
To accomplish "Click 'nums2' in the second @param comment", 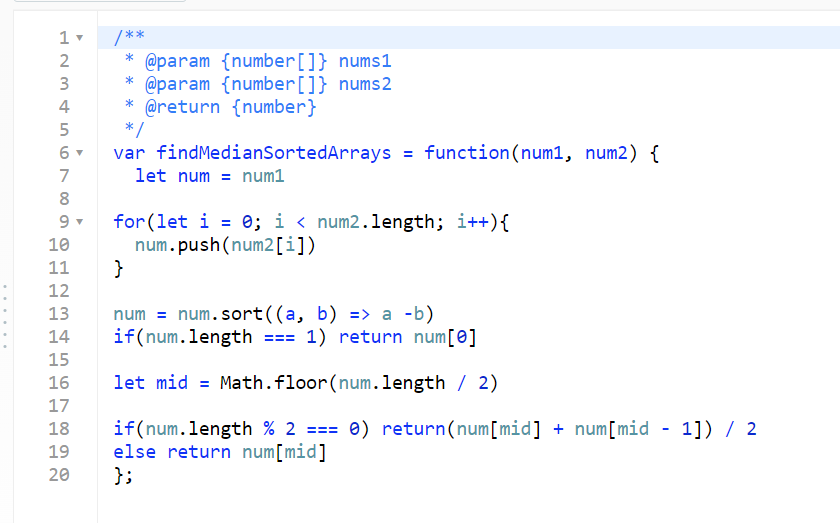I will [x=365, y=84].
